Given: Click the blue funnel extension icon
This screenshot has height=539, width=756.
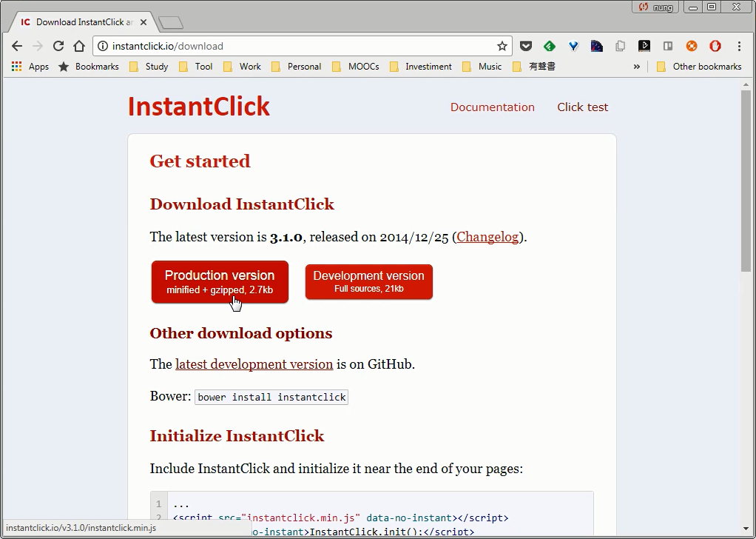Looking at the screenshot, I should click(x=573, y=46).
